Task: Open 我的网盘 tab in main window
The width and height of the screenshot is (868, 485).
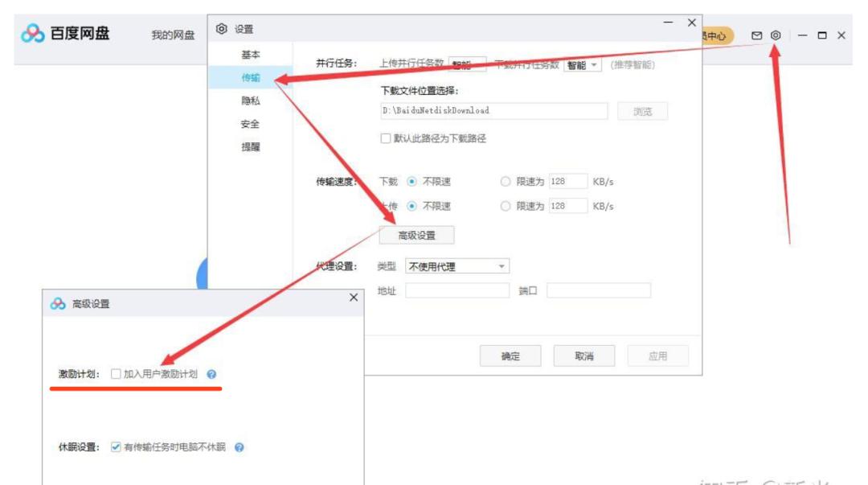Action: [174, 35]
